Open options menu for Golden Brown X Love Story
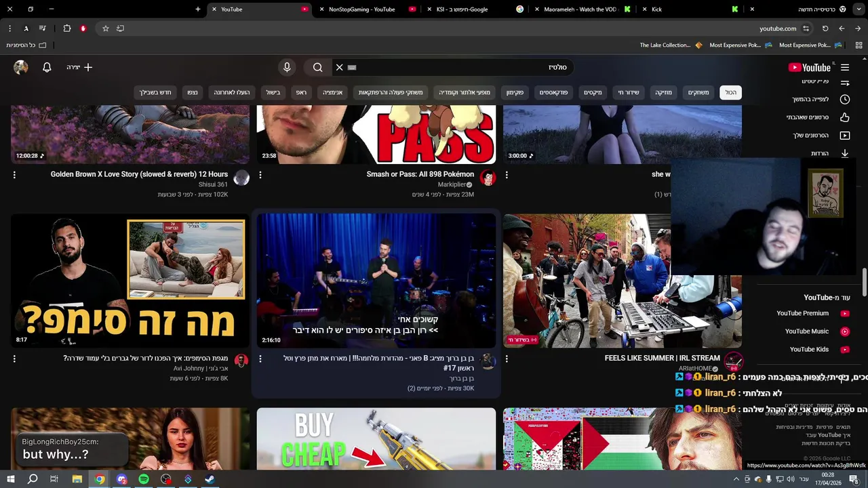 click(14, 174)
